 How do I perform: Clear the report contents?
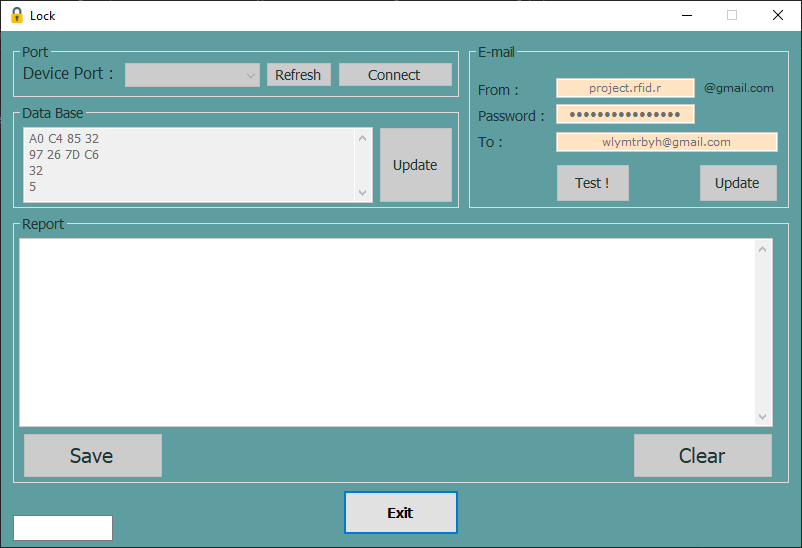click(702, 456)
